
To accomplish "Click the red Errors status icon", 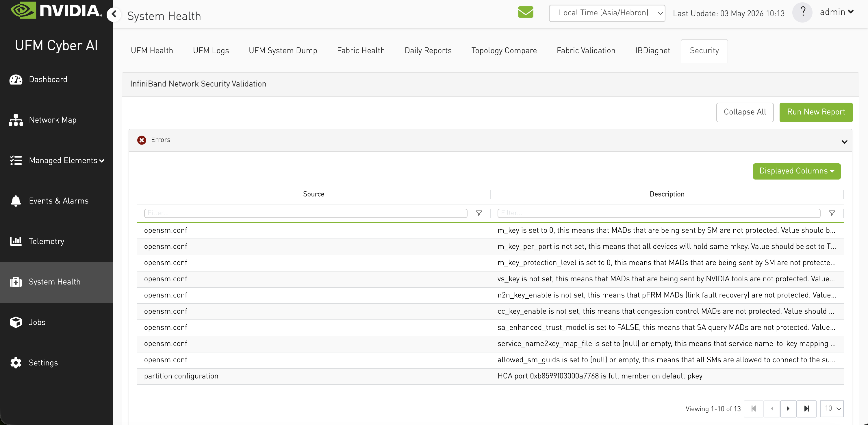I will 142,140.
